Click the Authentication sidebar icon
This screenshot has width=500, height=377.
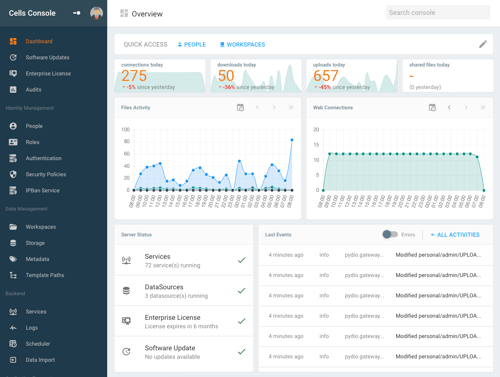point(13,158)
